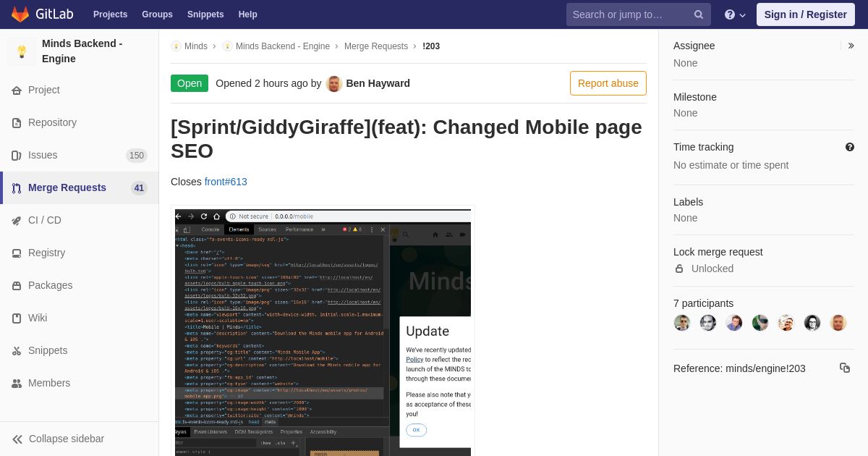Focus the Search or jump to field
The image size is (868, 456).
pyautogui.click(x=638, y=14)
